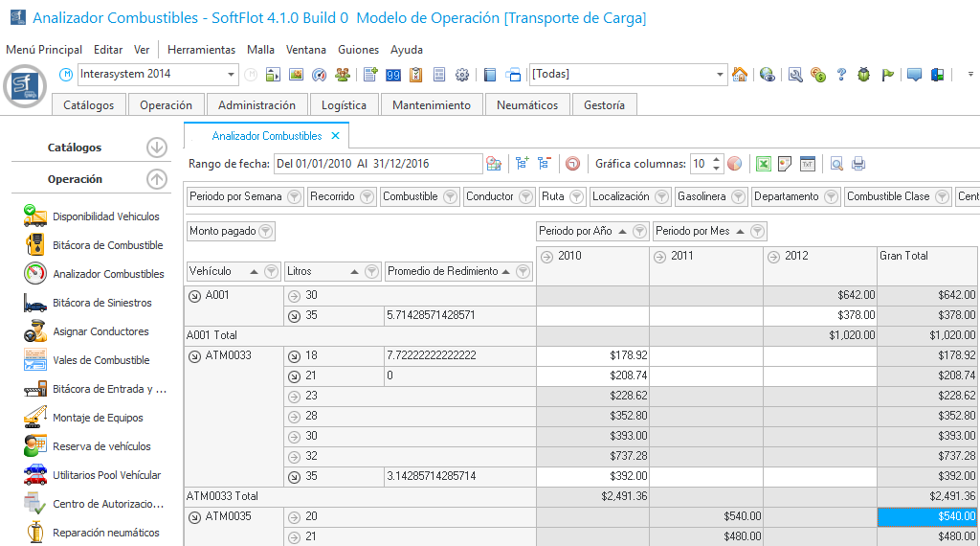Viewport: 980px width, 546px height.
Task: Open the Bitácora de Combustible module
Action: click(x=107, y=245)
